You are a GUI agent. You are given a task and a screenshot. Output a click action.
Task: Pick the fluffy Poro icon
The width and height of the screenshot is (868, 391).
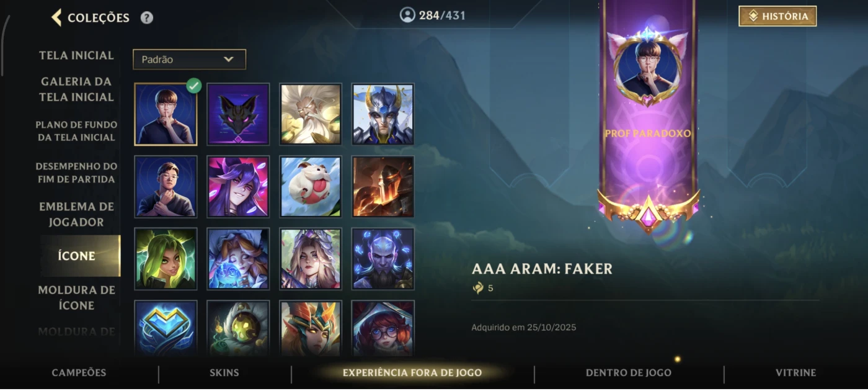click(x=311, y=187)
